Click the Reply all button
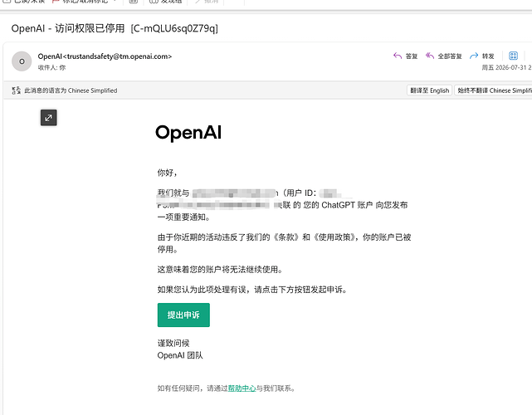Viewport: 532px width, 415px height. (x=443, y=56)
